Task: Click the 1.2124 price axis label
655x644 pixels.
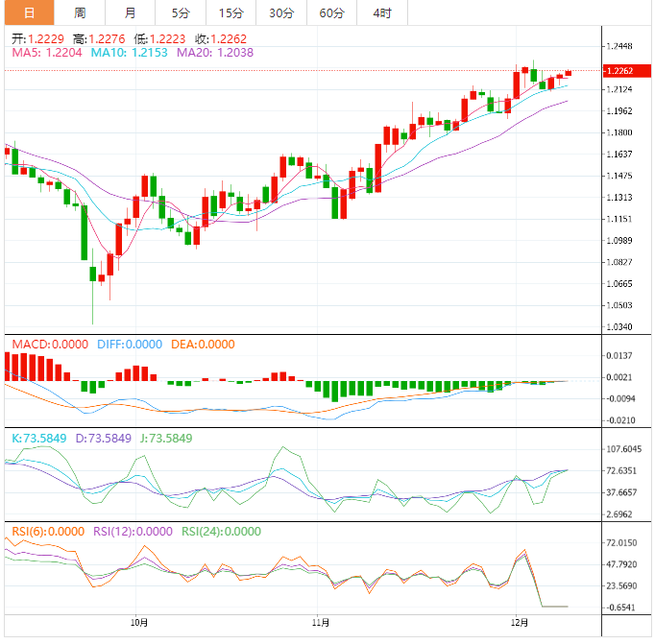Action: [x=619, y=89]
